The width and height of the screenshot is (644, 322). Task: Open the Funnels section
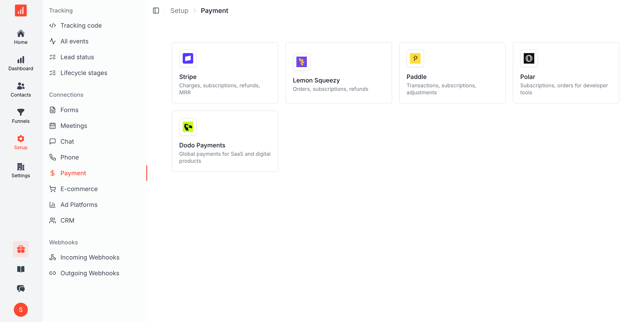point(21,116)
